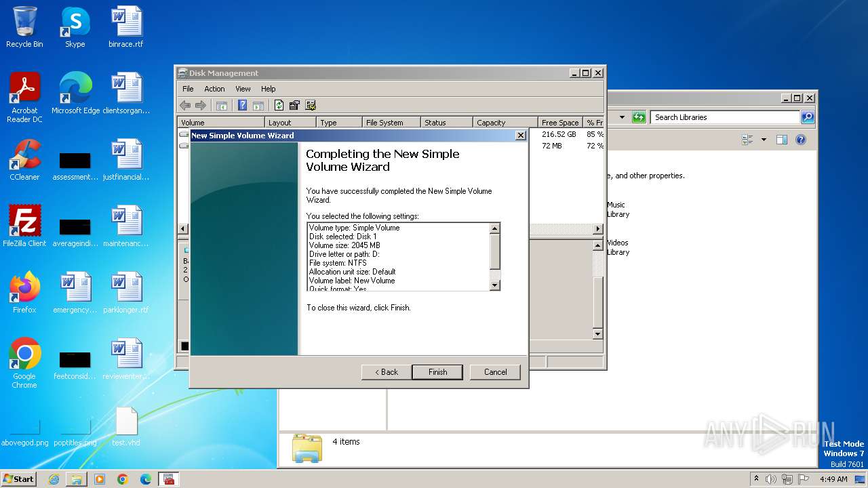
Task: Open CCleaner desktop shortcut
Action: tap(24, 160)
